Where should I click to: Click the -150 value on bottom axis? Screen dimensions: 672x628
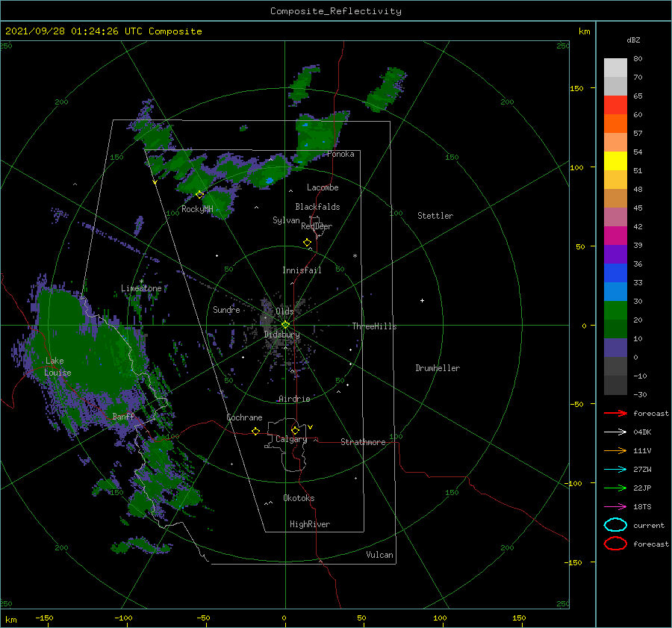click(44, 618)
